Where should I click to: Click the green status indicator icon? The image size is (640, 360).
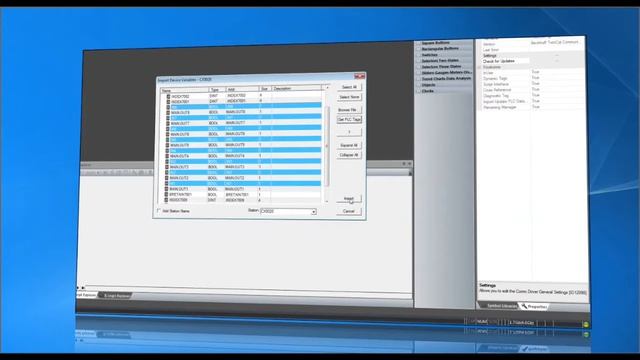tap(586, 324)
